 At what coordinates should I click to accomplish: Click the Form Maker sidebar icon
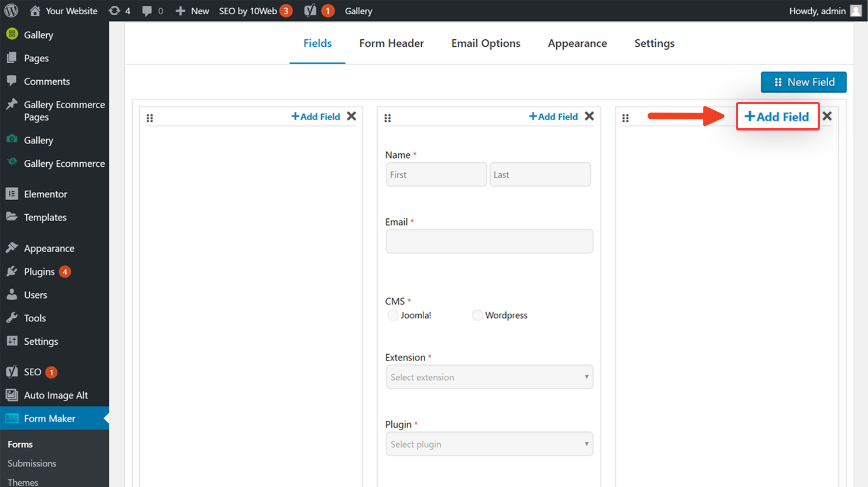click(12, 419)
